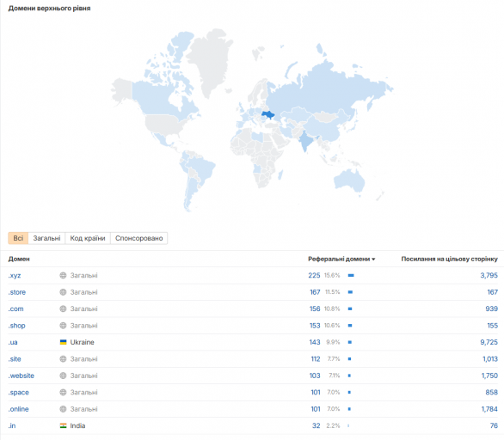Select the 'Спонсоровано' tab
Image resolution: width=504 pixels, height=440 pixels.
[x=138, y=238]
